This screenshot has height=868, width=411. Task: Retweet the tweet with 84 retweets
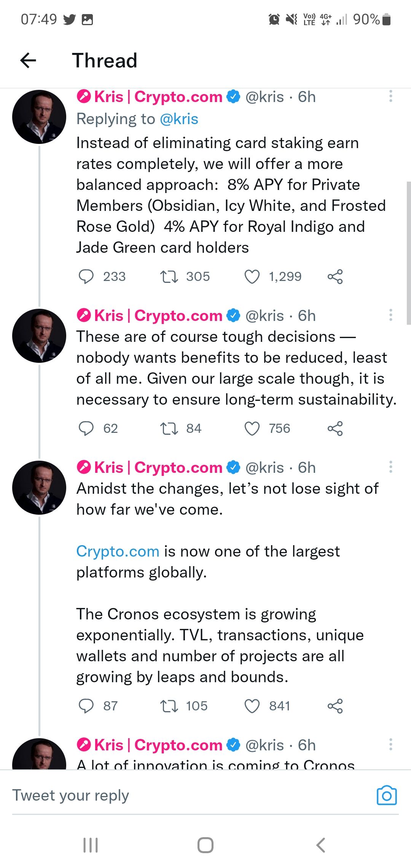click(169, 429)
